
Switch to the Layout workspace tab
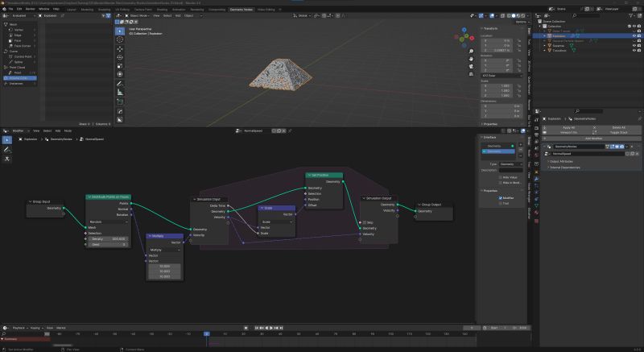click(x=72, y=10)
